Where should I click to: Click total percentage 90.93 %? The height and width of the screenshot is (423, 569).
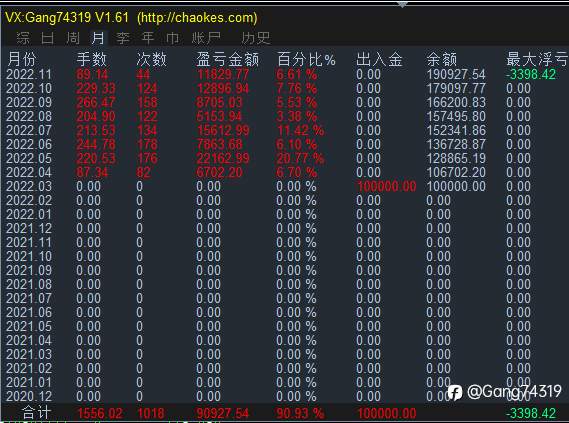300,413
